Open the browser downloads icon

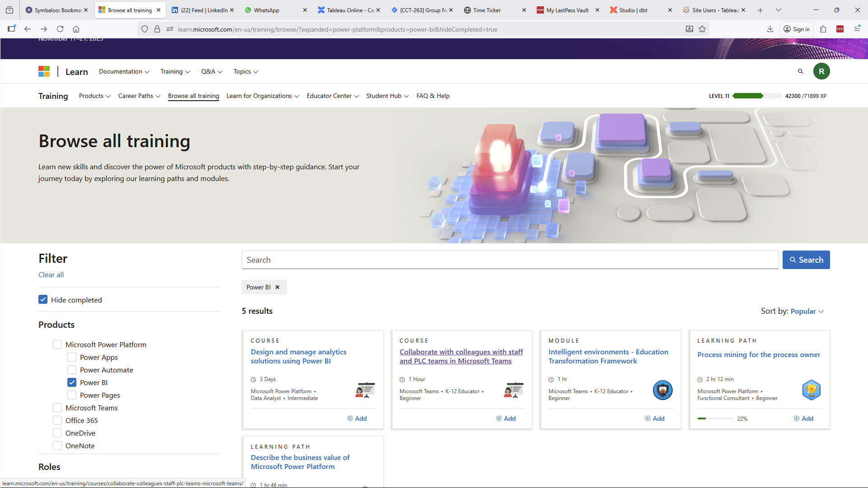770,29
